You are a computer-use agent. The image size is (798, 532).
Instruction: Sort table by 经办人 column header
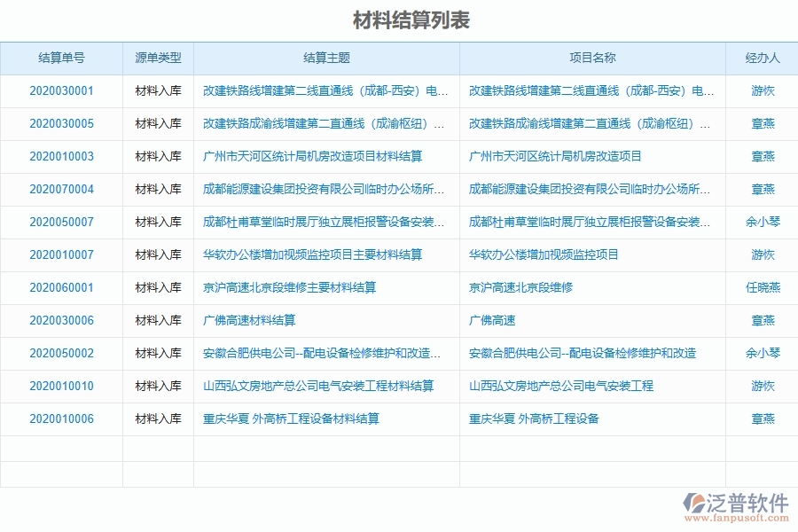click(761, 57)
